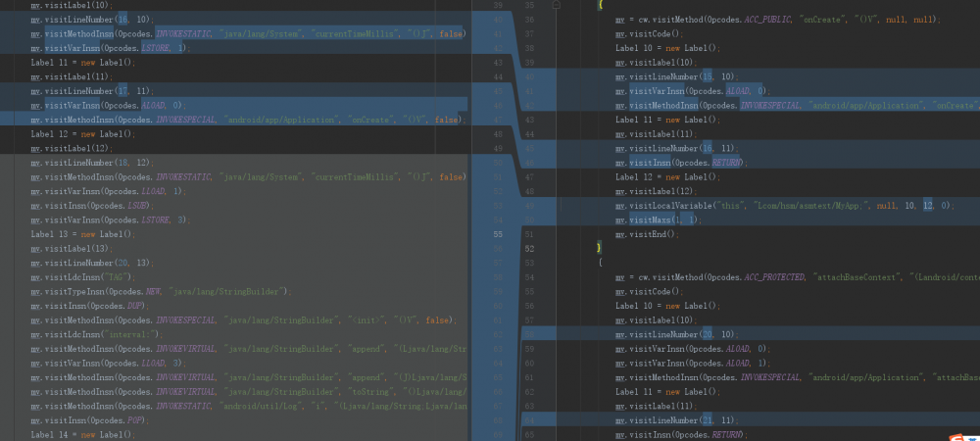Select the mv.visitEnd() line
The height and width of the screenshot is (441, 980).
pos(646,234)
